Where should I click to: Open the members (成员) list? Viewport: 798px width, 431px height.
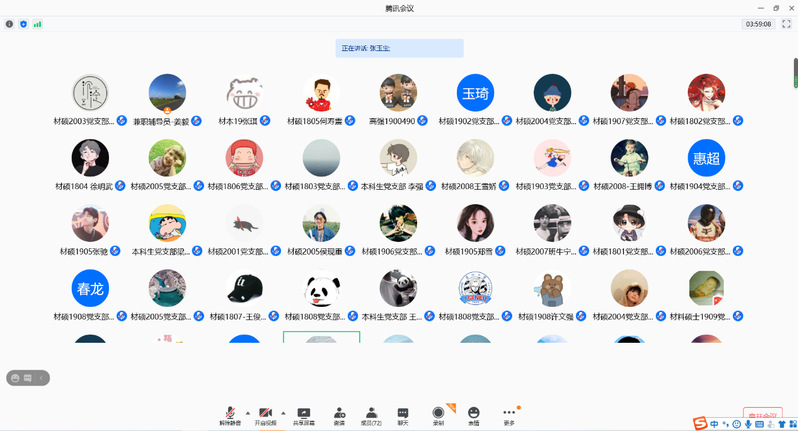[x=371, y=414]
